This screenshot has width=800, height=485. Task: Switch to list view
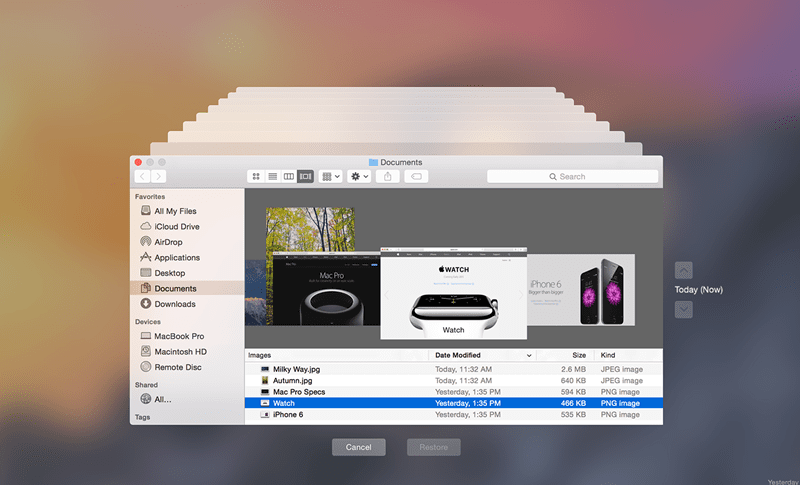coord(272,176)
